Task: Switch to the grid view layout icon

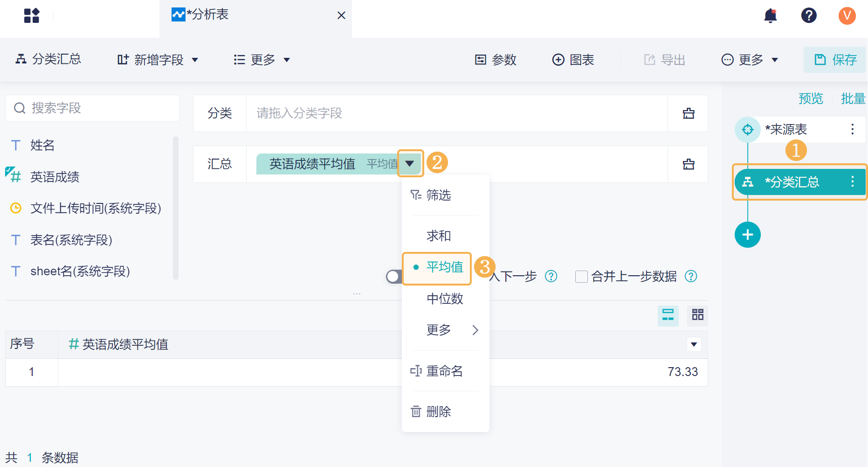Action: pos(697,315)
